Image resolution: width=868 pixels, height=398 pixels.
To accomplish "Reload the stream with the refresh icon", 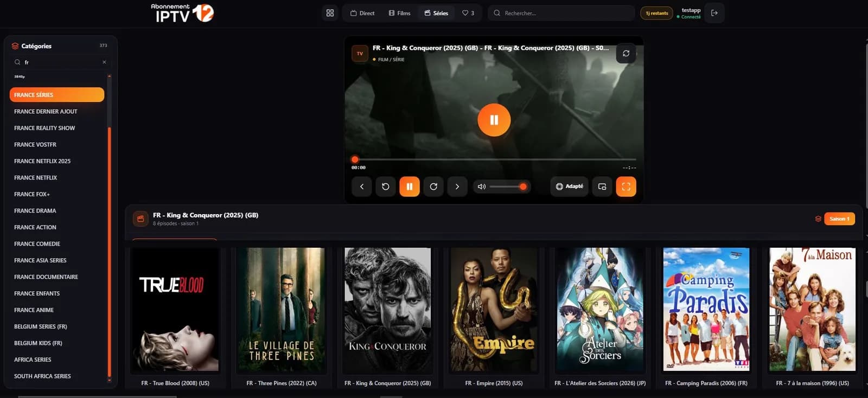I will pos(626,53).
